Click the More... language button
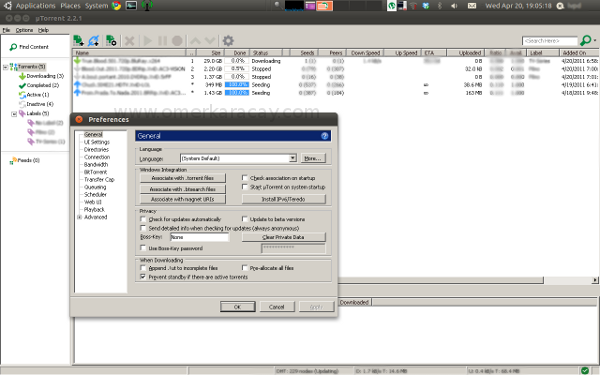 tap(313, 158)
